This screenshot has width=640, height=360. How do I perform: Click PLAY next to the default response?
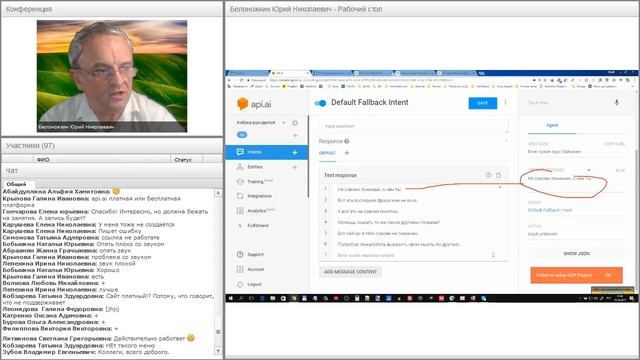620,170
